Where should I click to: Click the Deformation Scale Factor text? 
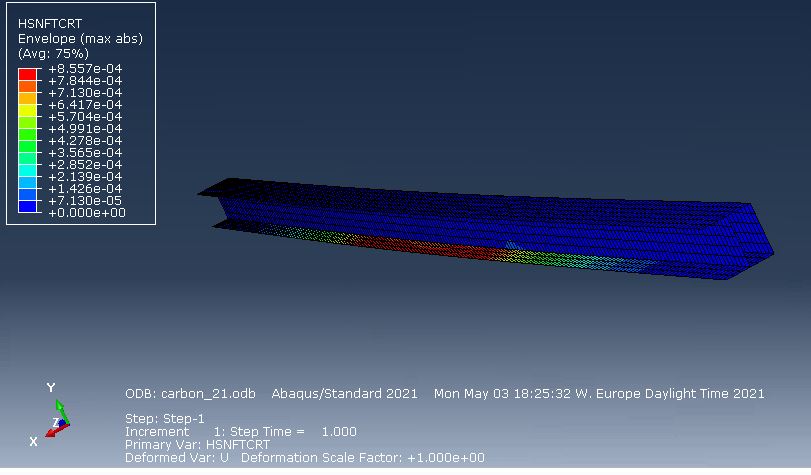click(x=363, y=458)
